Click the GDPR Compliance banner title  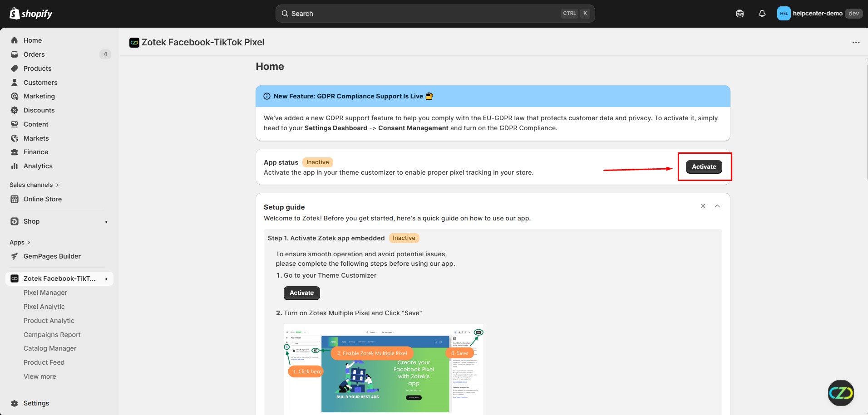[x=348, y=96]
